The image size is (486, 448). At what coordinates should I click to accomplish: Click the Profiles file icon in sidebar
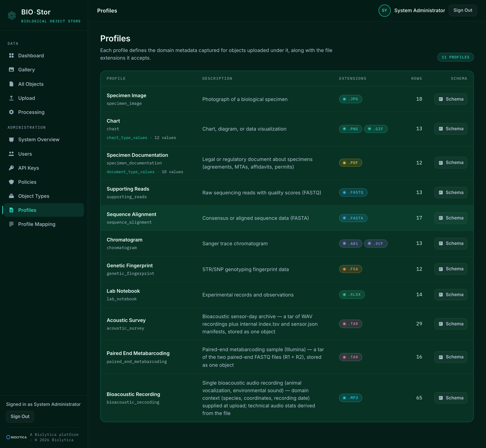coord(11,210)
